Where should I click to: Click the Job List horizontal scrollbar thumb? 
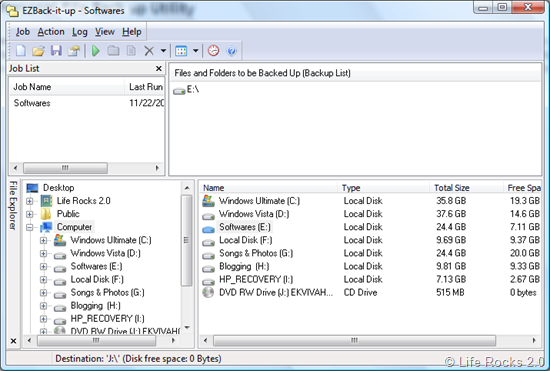pyautogui.click(x=65, y=168)
